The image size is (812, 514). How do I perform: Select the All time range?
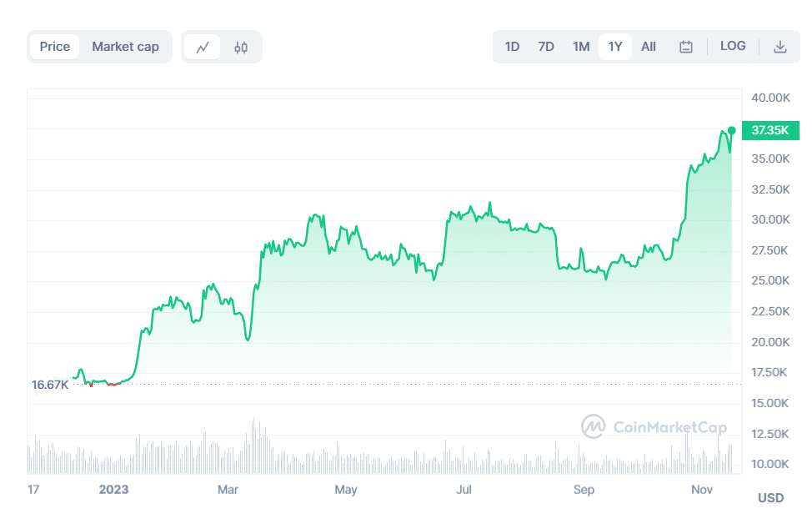(x=648, y=46)
